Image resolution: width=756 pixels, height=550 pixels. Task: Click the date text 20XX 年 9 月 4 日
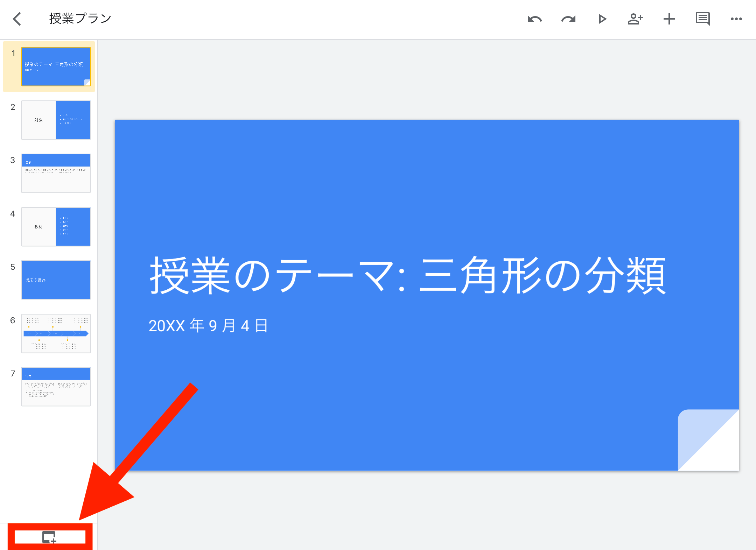point(208,325)
